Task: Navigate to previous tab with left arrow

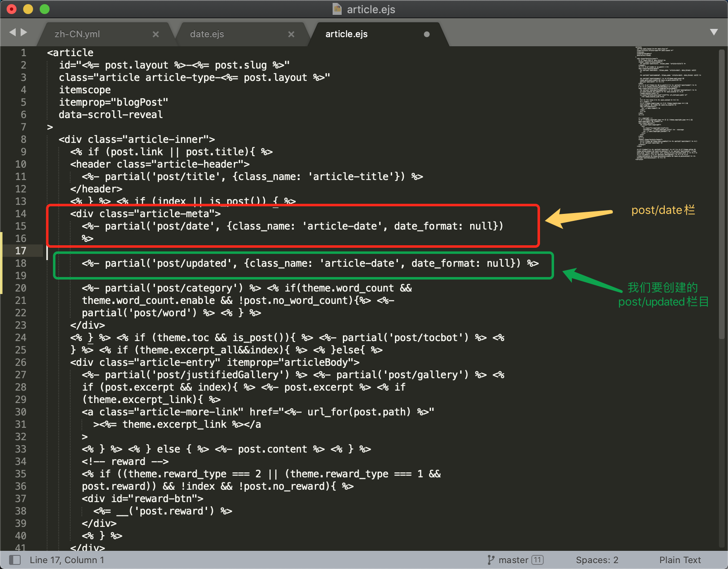Action: pos(12,32)
